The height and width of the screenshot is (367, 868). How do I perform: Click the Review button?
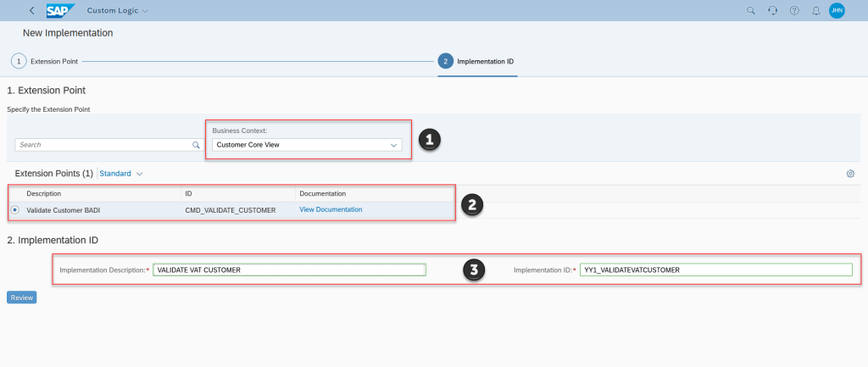(x=21, y=297)
